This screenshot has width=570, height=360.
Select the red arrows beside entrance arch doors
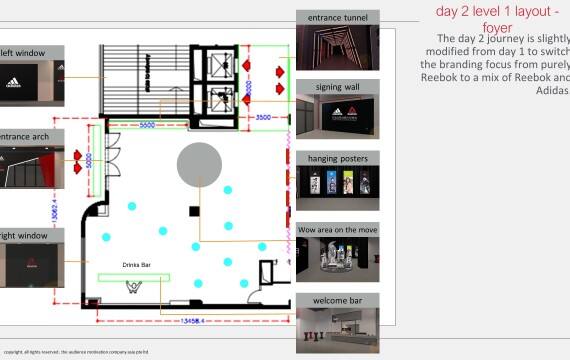click(78, 162)
